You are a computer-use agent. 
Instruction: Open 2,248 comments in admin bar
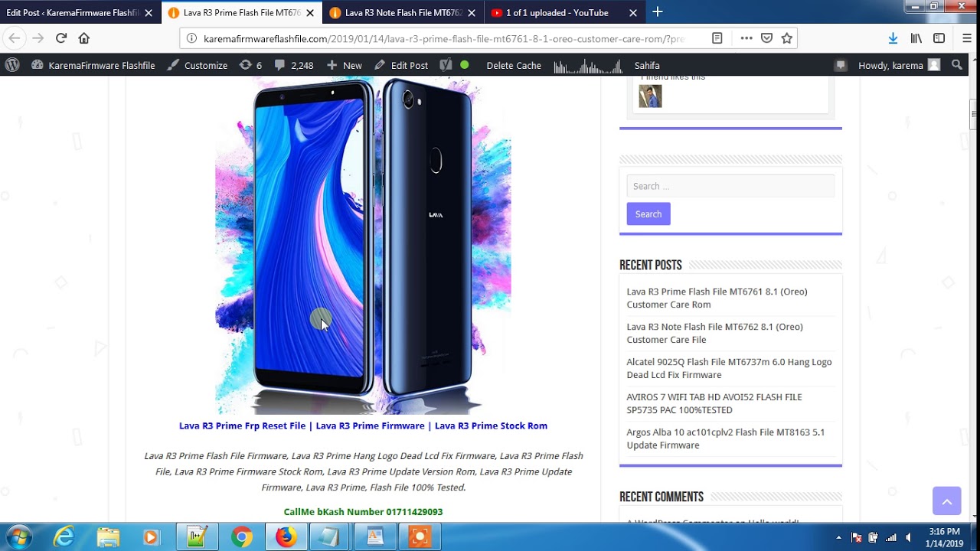coord(294,65)
